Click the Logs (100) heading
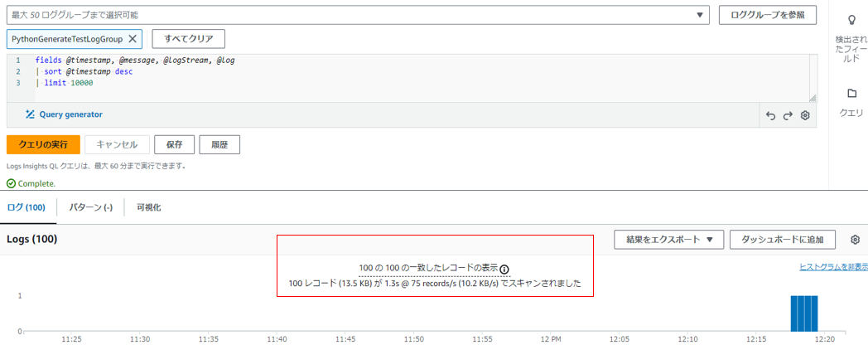This screenshot has height=345, width=868. (32, 239)
